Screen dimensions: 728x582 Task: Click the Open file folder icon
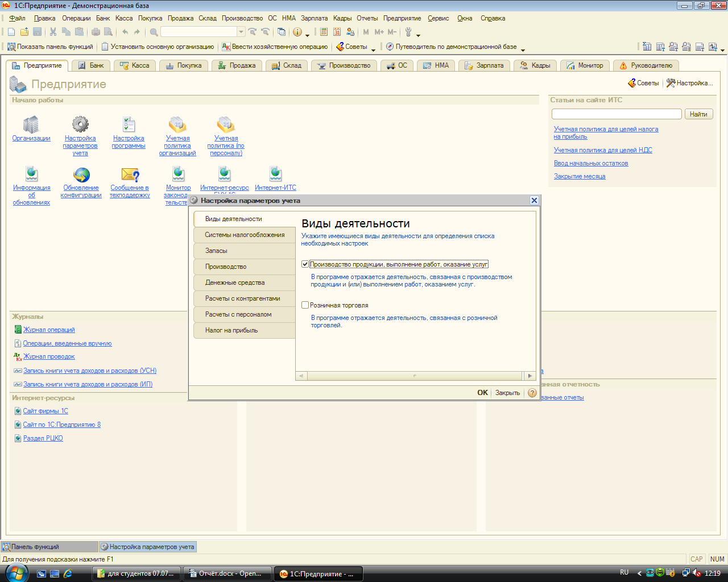coord(24,32)
